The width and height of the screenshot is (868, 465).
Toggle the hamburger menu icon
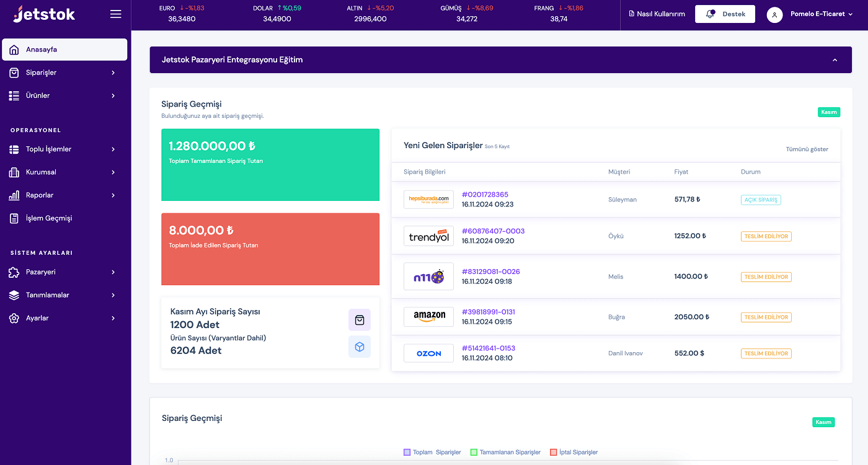tap(115, 14)
